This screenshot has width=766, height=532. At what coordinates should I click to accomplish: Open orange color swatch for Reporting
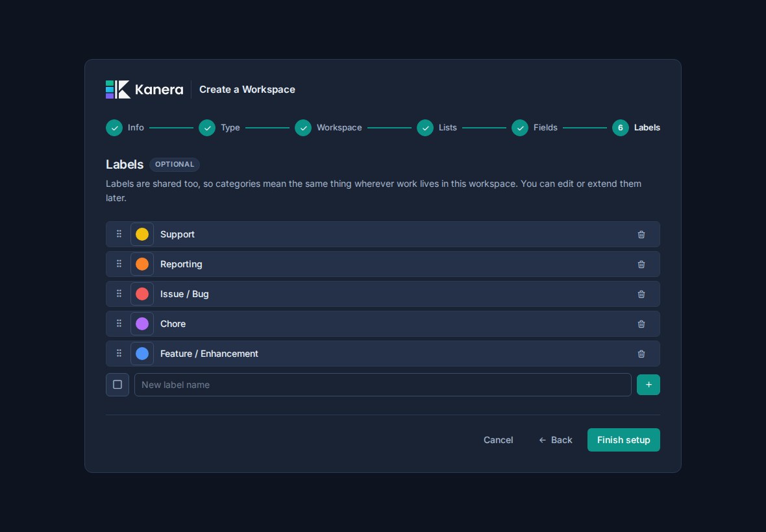click(x=142, y=264)
